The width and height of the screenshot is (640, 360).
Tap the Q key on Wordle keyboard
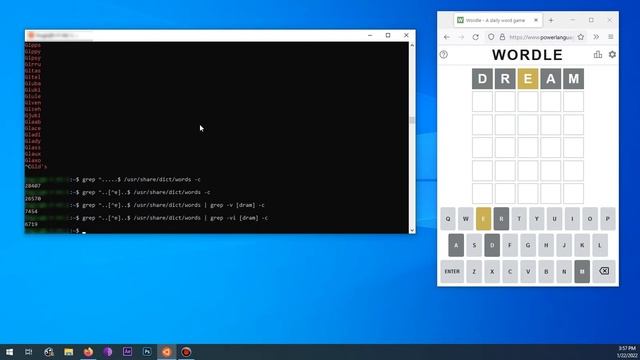click(x=448, y=219)
